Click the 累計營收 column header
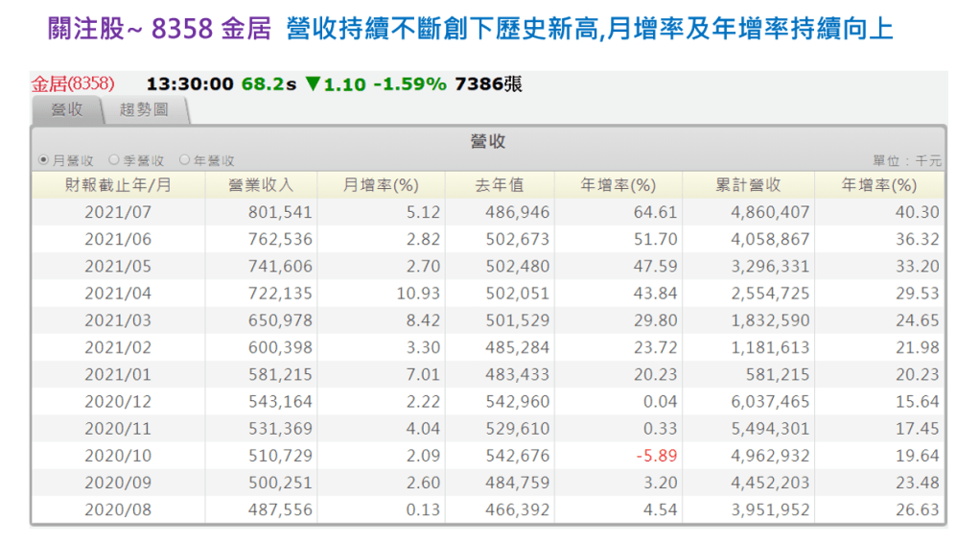The height and width of the screenshot is (544, 980). coord(748,185)
